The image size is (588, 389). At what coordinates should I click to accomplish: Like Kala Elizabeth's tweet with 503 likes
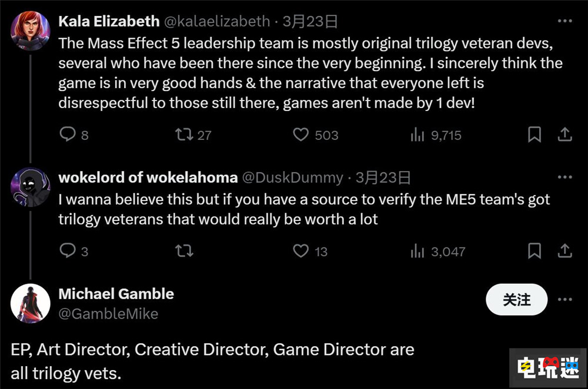pyautogui.click(x=301, y=135)
